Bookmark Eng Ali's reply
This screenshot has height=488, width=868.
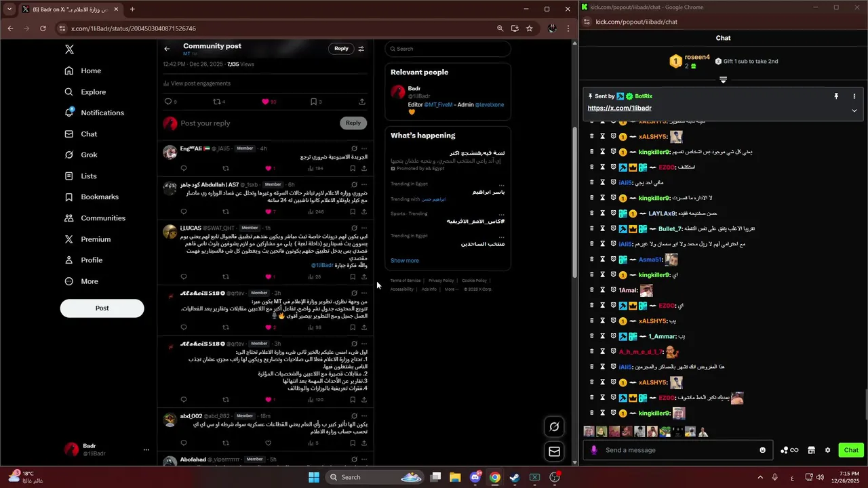[x=353, y=168]
